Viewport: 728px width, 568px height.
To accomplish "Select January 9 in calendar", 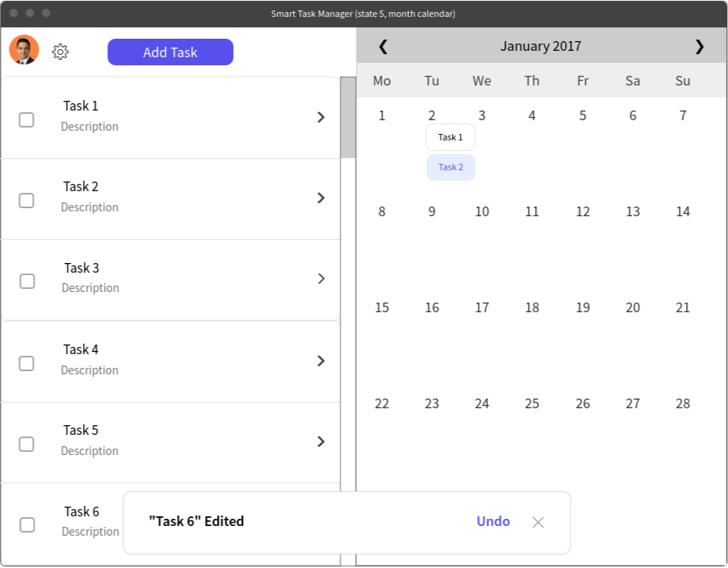I will click(432, 211).
